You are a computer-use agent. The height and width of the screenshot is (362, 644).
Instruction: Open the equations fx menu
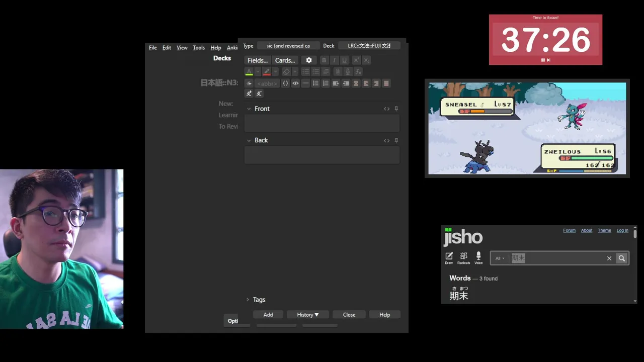click(358, 72)
